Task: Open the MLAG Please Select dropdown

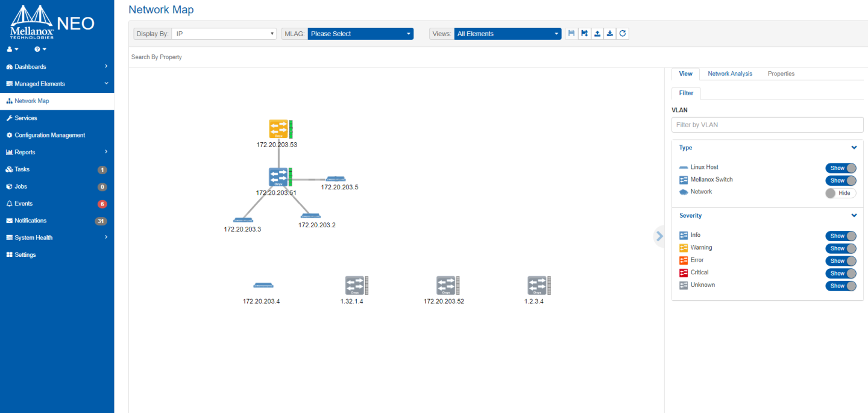Action: [360, 34]
